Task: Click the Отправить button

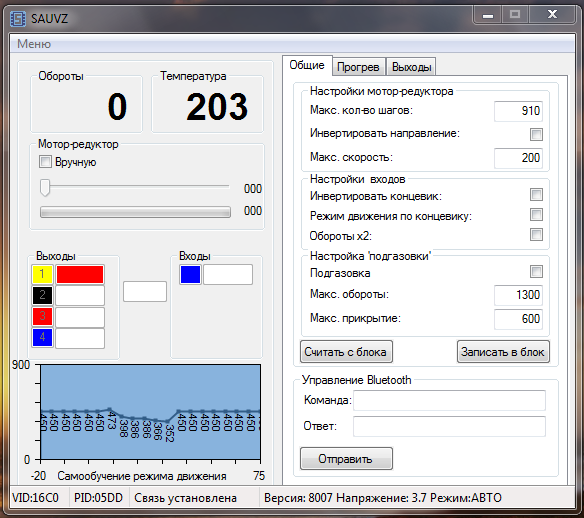Action: (346, 458)
